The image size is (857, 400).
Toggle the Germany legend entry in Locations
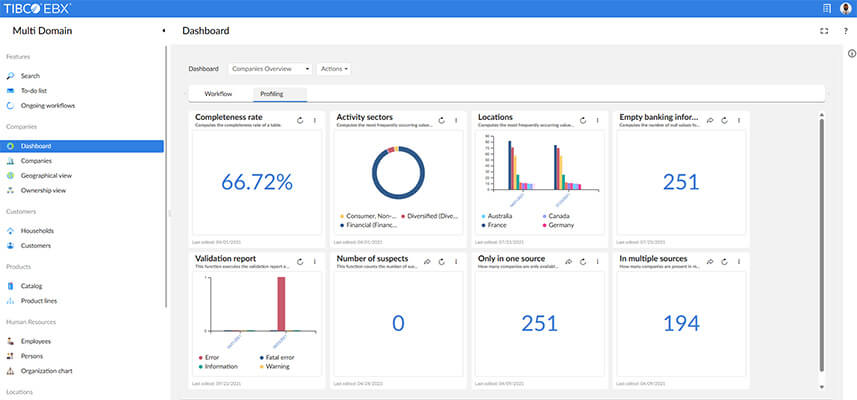point(557,225)
